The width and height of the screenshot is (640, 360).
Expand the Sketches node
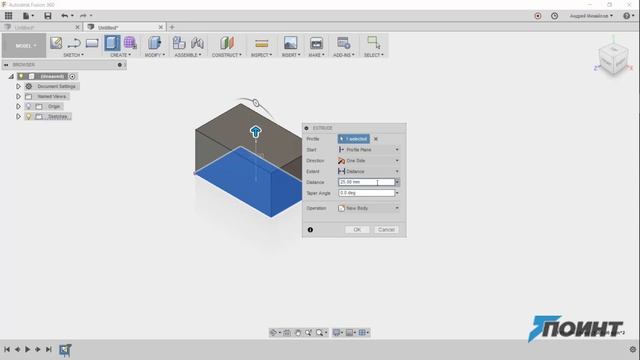18,116
